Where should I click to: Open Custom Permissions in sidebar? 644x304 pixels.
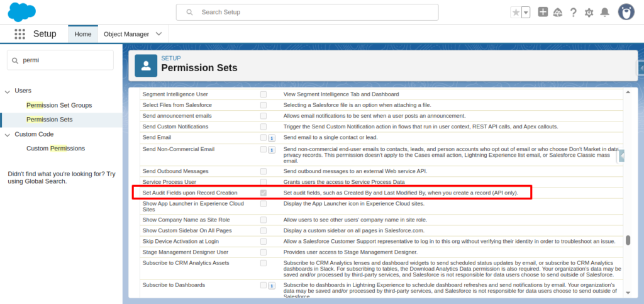click(x=55, y=149)
